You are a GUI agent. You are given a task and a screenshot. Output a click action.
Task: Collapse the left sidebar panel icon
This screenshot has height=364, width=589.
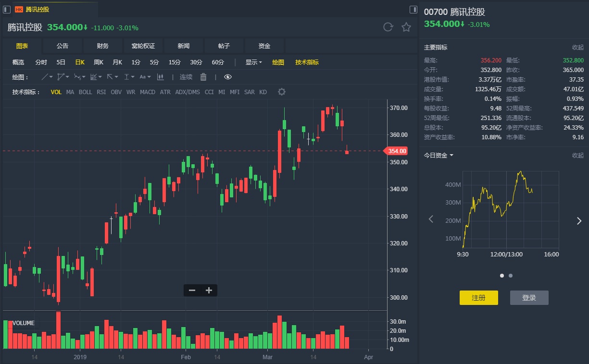click(7, 10)
